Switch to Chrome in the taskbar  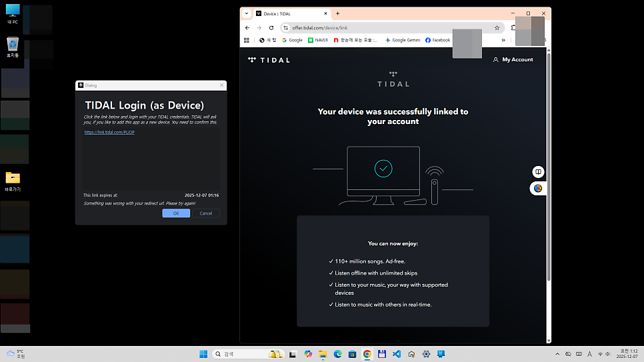pyautogui.click(x=367, y=354)
